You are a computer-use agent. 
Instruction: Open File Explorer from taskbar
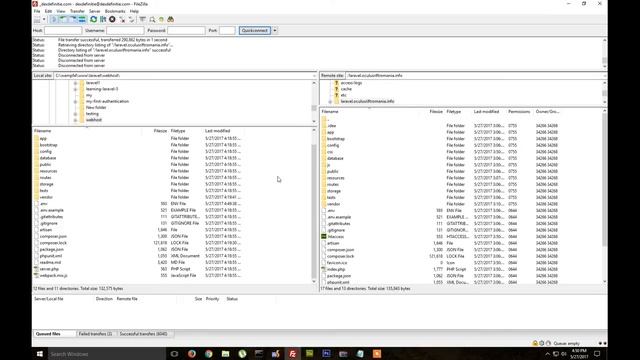tap(225, 354)
